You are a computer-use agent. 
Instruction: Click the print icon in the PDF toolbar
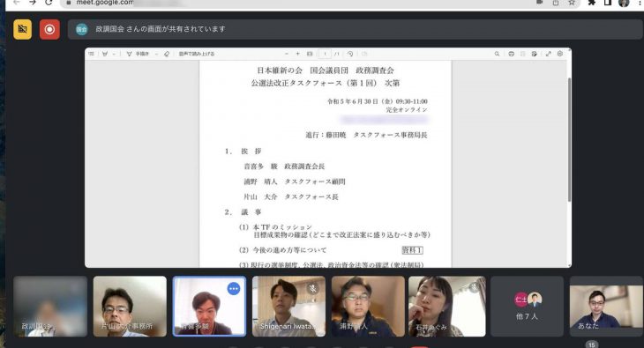512,54
